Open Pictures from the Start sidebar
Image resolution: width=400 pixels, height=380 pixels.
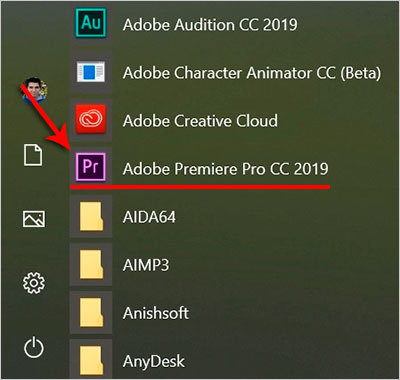(34, 219)
